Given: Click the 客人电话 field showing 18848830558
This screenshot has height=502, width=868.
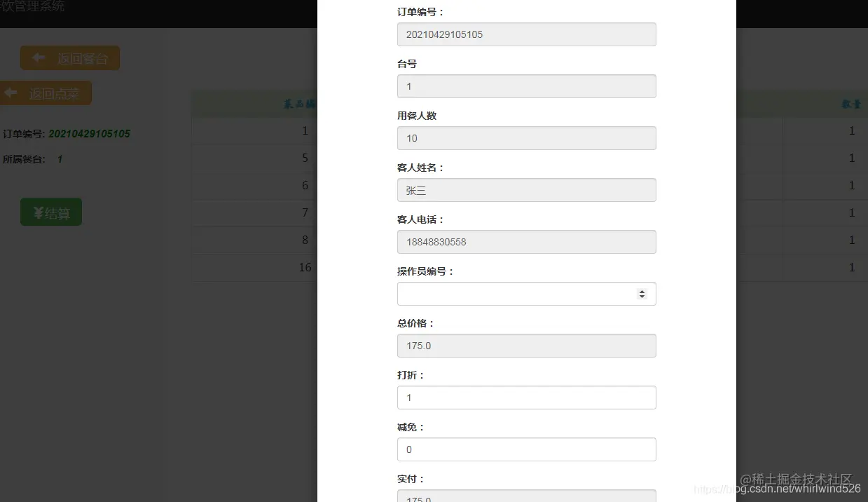Looking at the screenshot, I should (x=526, y=242).
